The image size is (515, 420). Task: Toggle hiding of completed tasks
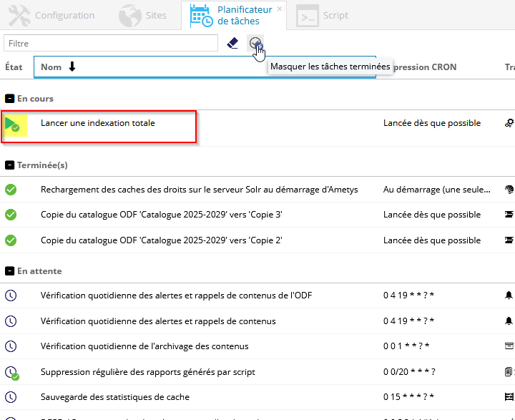point(255,44)
